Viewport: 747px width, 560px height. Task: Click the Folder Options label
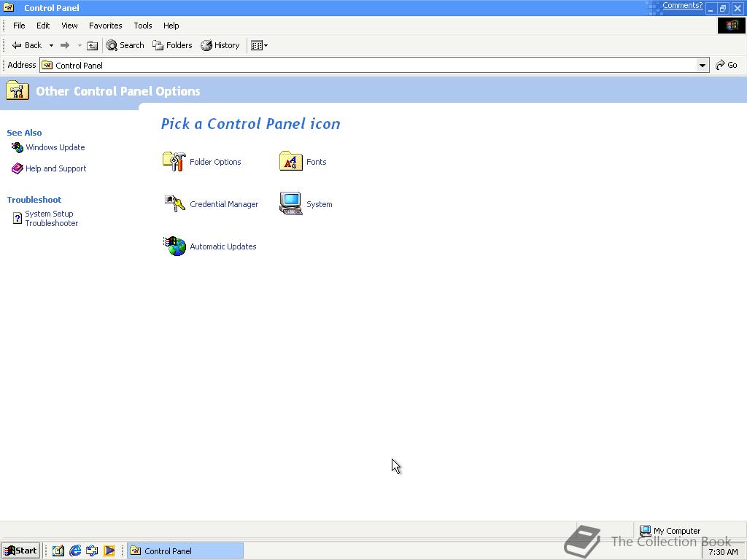pos(215,162)
